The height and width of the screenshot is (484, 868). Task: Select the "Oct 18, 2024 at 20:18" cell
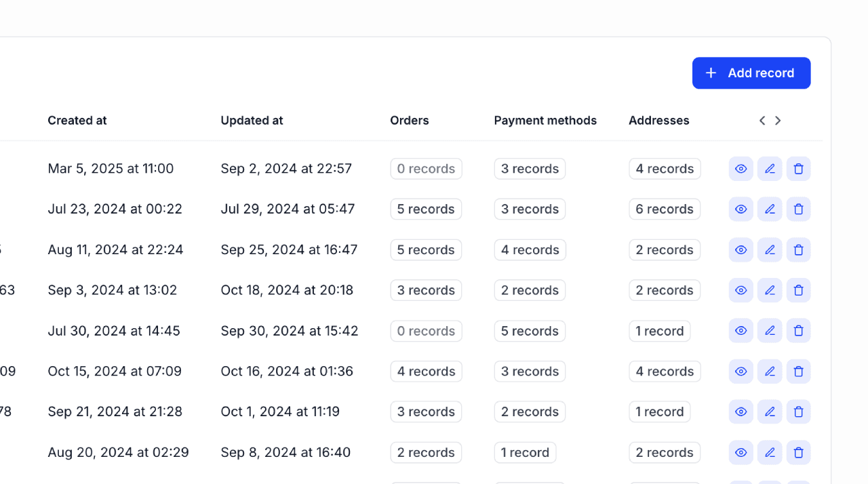287,290
